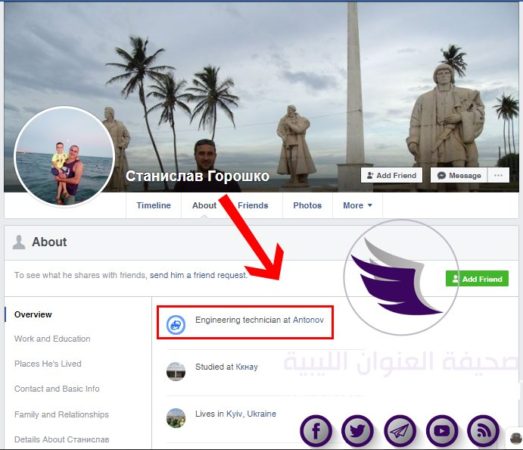Viewport: 523px width, 450px height.
Task: Select Family and Relationships section
Action: [x=61, y=414]
